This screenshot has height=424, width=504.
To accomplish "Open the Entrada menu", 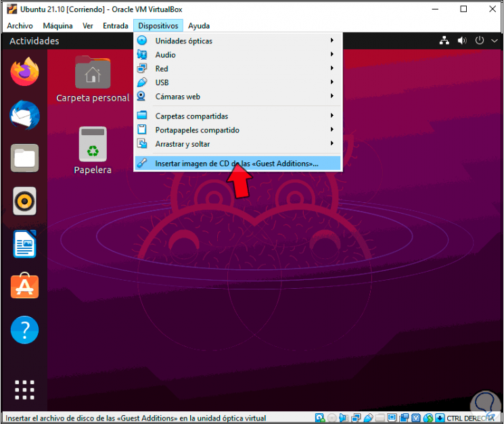I will [x=116, y=26].
